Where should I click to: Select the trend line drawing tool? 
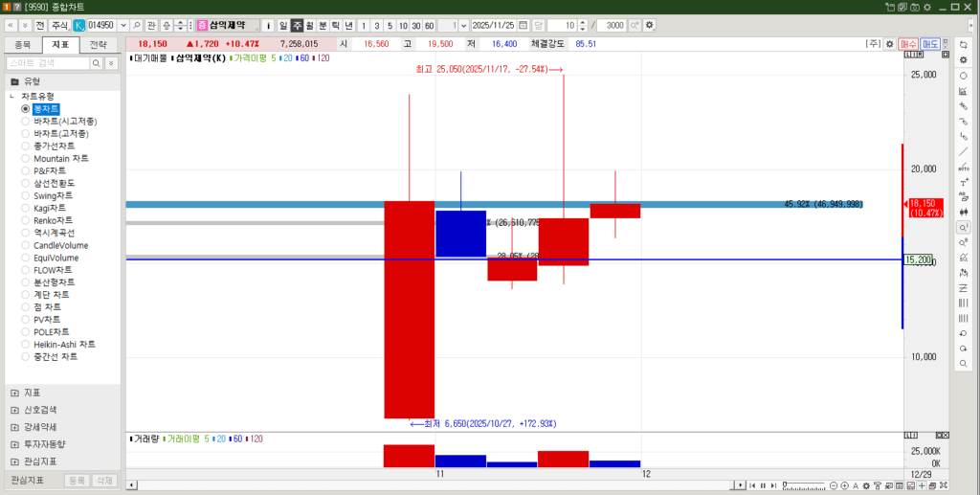(x=963, y=151)
